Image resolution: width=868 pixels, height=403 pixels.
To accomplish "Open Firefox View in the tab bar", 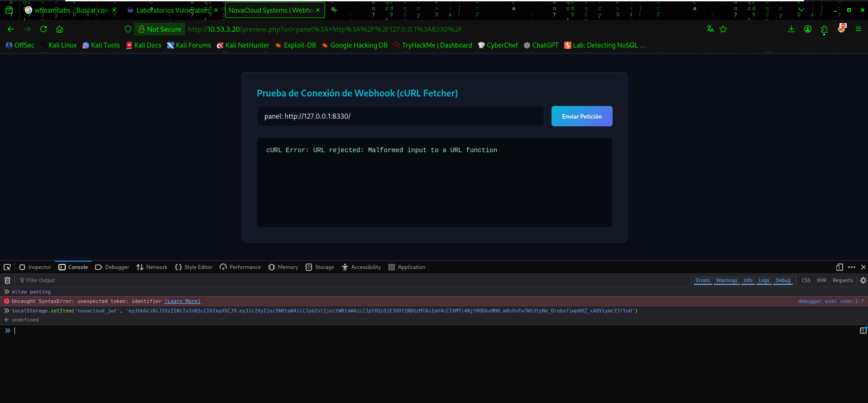I will [9, 10].
